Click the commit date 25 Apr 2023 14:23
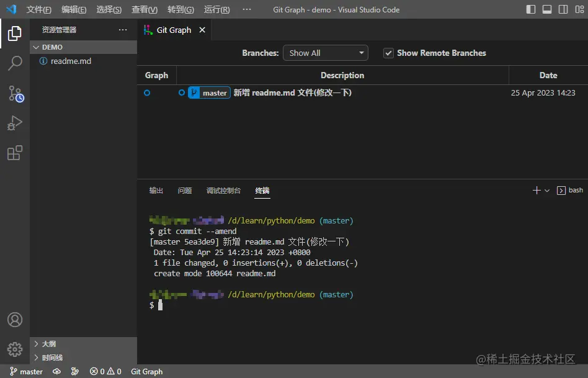This screenshot has height=378, width=588. click(543, 92)
